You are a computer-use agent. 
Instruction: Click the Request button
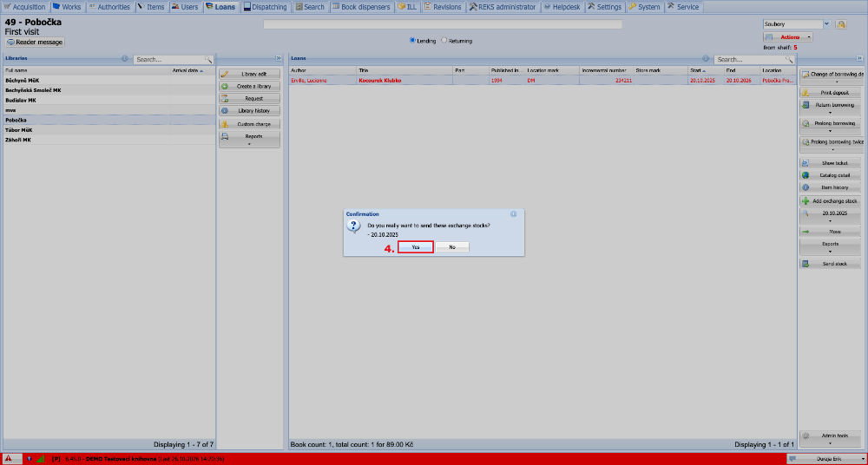point(250,99)
